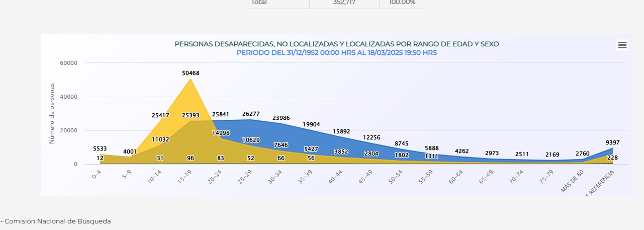Click the 26277 data point label
Image resolution: width=644 pixels, height=230 pixels.
click(251, 114)
